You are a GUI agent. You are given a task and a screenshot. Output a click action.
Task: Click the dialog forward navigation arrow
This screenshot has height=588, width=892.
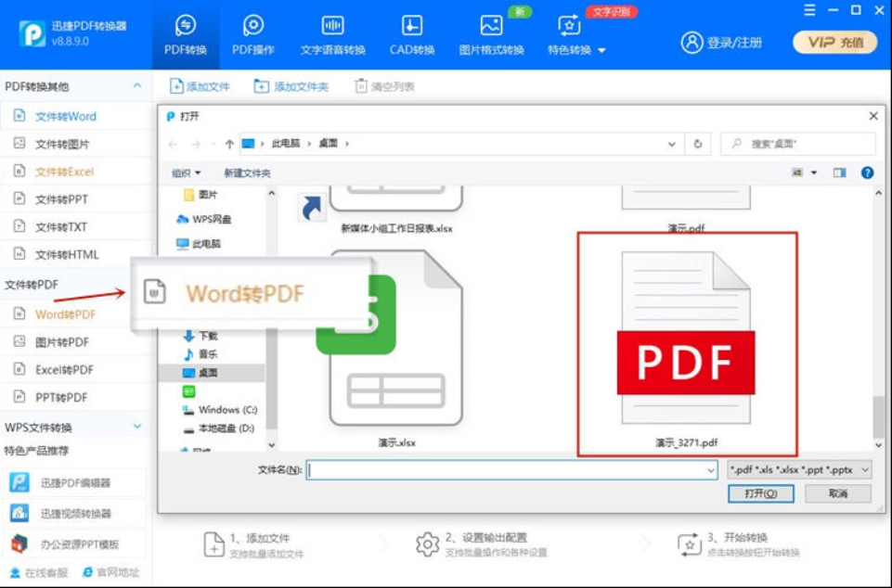point(195,144)
